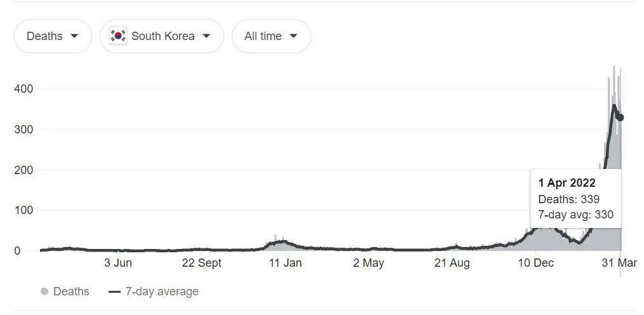Open the South Korea country dropdown
The width and height of the screenshot is (644, 315).
[x=162, y=36]
